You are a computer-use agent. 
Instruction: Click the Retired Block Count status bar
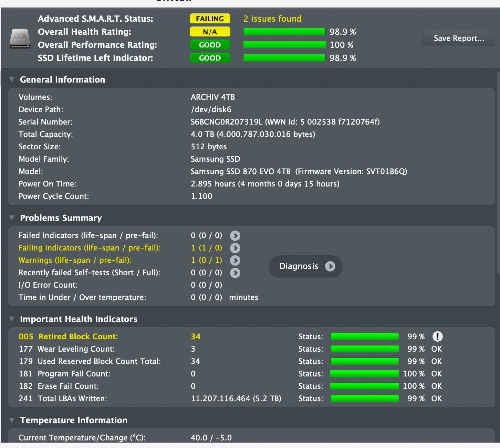[365, 337]
